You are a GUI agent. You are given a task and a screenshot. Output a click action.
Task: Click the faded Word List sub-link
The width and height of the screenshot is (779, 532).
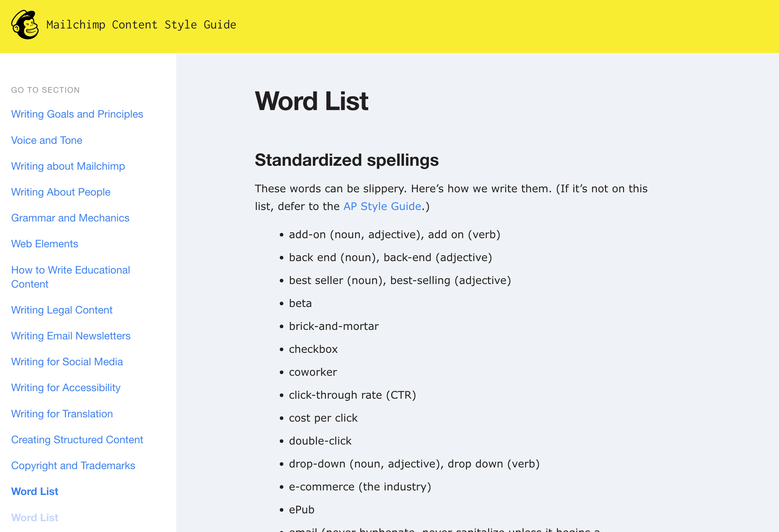(34, 518)
